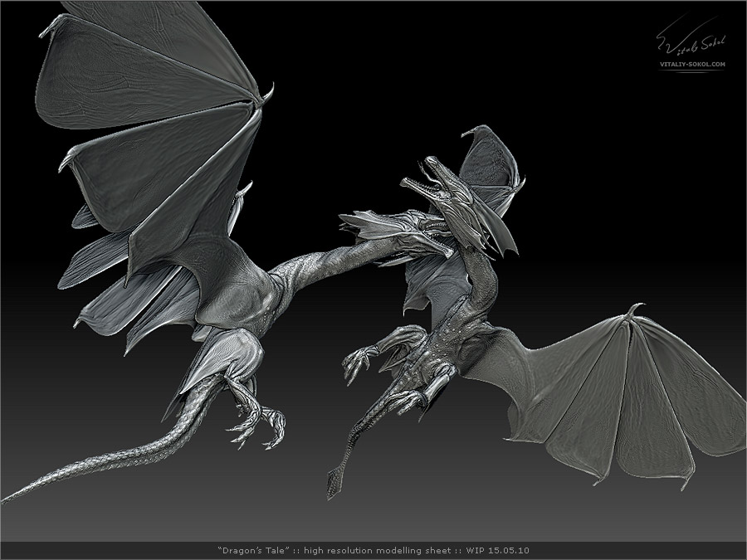Click the VITALIY-SOKOL.COM website text

[692, 64]
